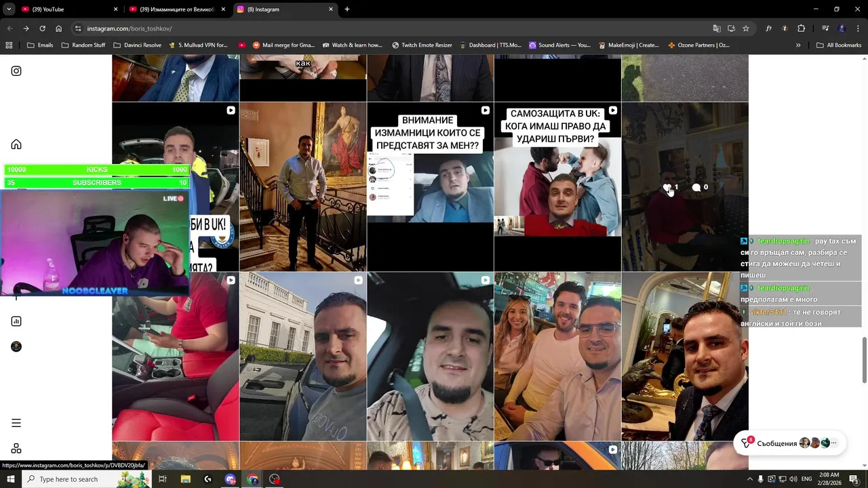Click the page vertical scrollbar thumb
This screenshot has width=868, height=488.
click(864, 361)
